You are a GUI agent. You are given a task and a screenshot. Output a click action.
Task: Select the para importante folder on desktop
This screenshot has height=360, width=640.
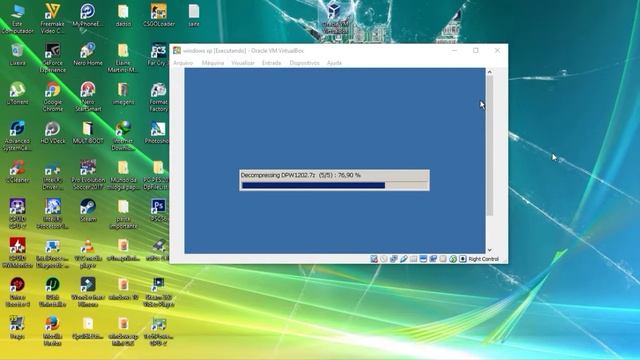pos(123,214)
